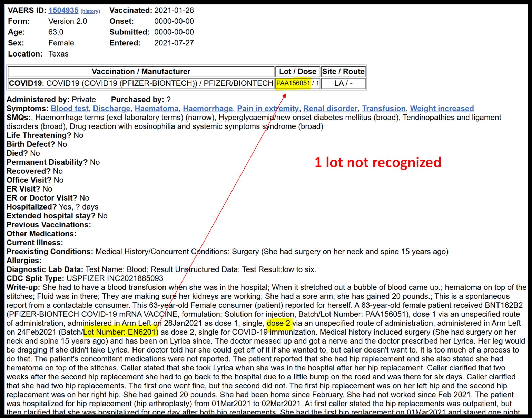Follow the Blood test symptom link
Image resolution: width=532 pixels, height=418 pixels.
click(70, 109)
